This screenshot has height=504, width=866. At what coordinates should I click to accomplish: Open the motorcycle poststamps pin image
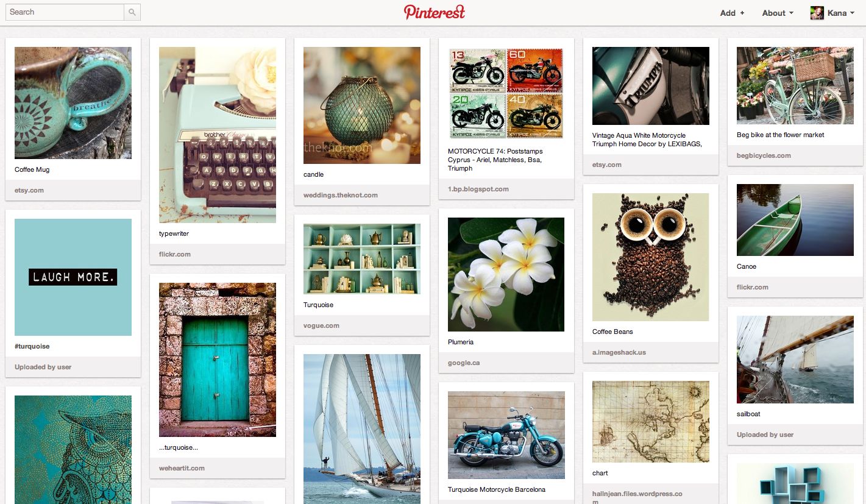pyautogui.click(x=506, y=94)
